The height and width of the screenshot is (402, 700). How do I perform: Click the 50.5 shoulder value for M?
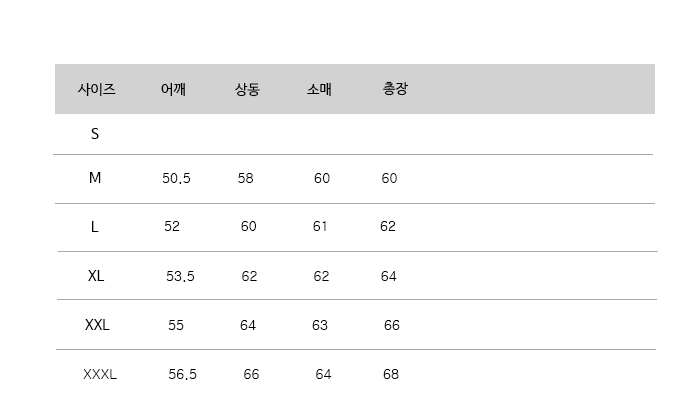point(176,178)
